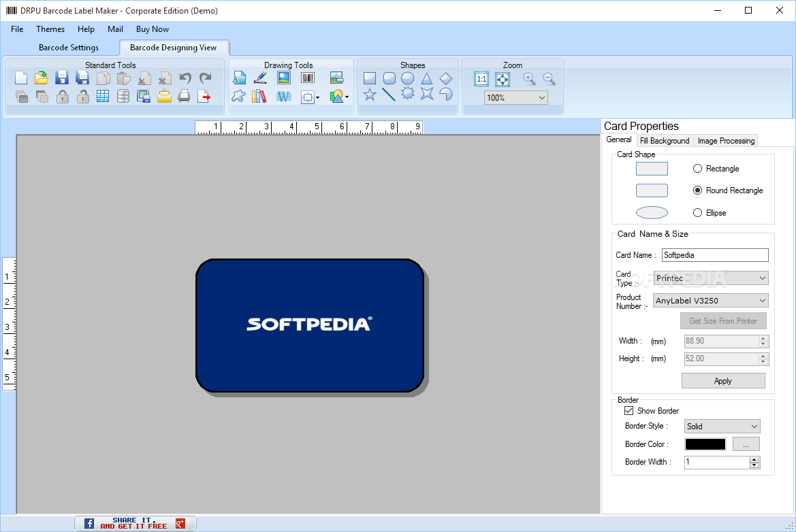
Task: Click the zoom out magnifier
Action: tap(550, 79)
